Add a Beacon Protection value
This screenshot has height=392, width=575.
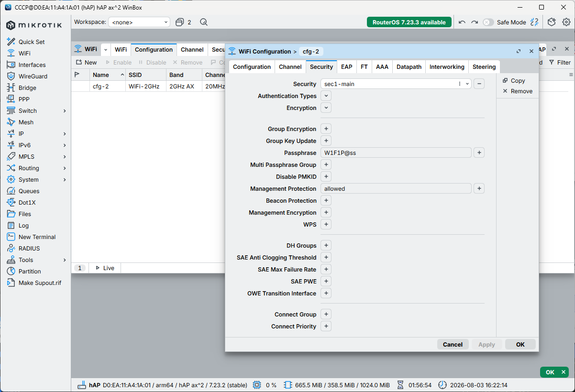(x=326, y=201)
